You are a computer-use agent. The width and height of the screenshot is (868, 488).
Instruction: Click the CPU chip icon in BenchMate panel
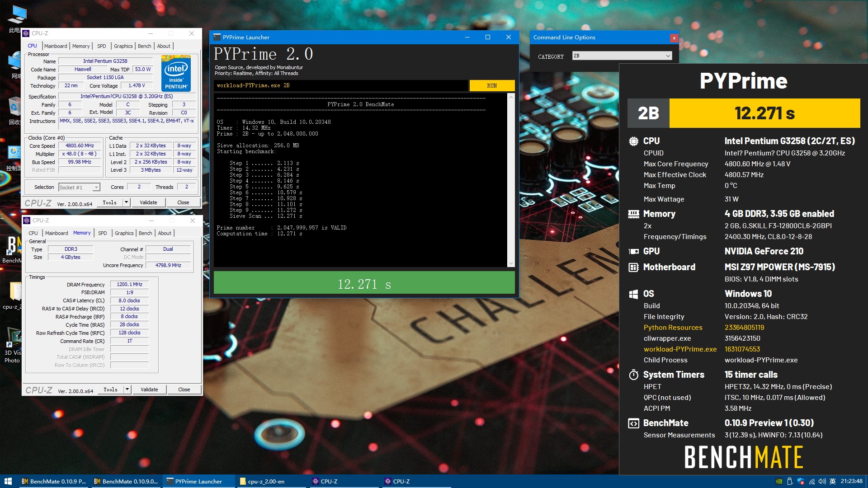tap(633, 141)
